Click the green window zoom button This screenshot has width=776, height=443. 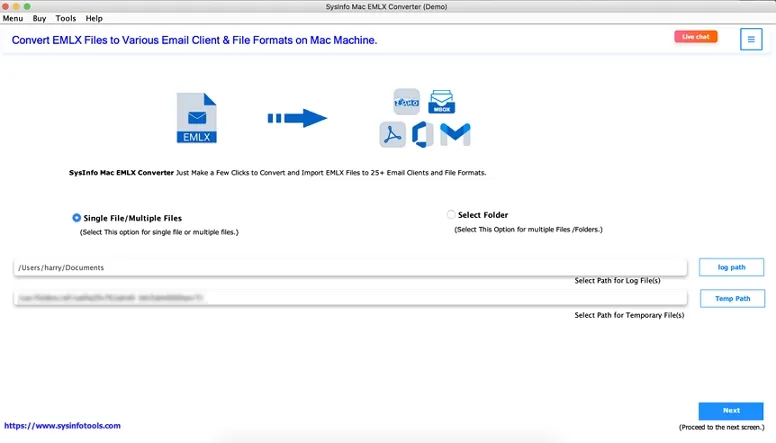click(x=27, y=6)
